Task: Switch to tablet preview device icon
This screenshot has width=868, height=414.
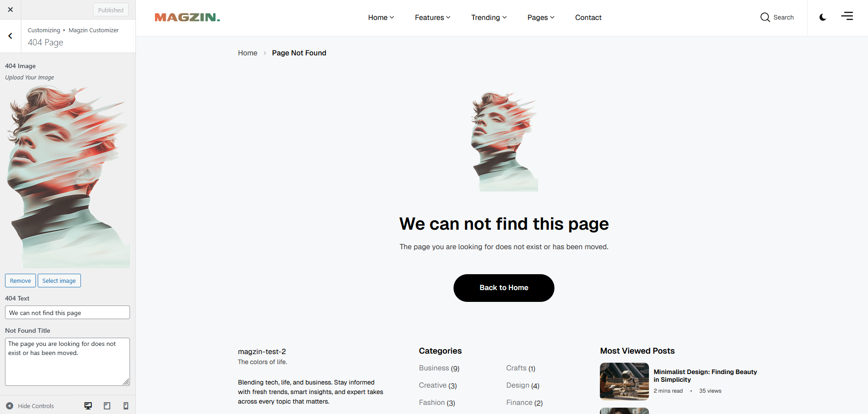Action: [107, 406]
